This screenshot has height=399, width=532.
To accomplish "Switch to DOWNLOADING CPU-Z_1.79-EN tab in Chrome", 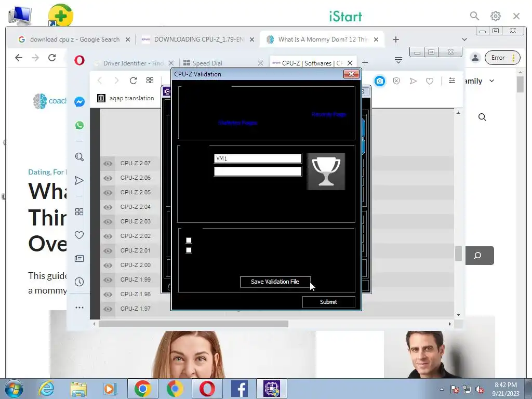I will (x=198, y=39).
